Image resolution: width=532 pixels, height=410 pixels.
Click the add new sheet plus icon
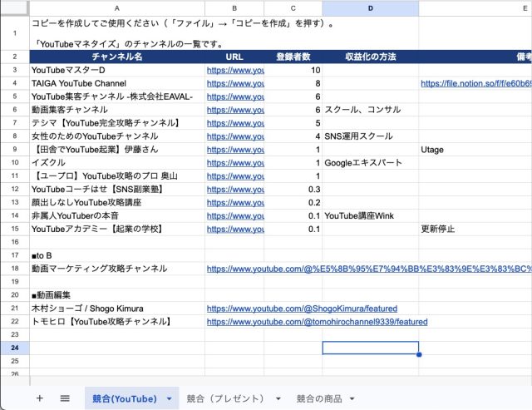coord(39,398)
